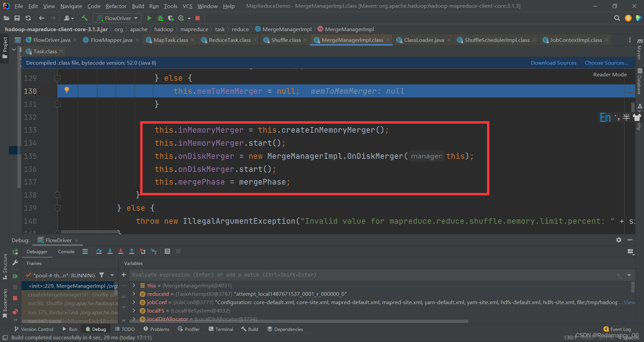Screen dimensions: 644x342
Task: Open the Event Log
Action: click(617, 329)
